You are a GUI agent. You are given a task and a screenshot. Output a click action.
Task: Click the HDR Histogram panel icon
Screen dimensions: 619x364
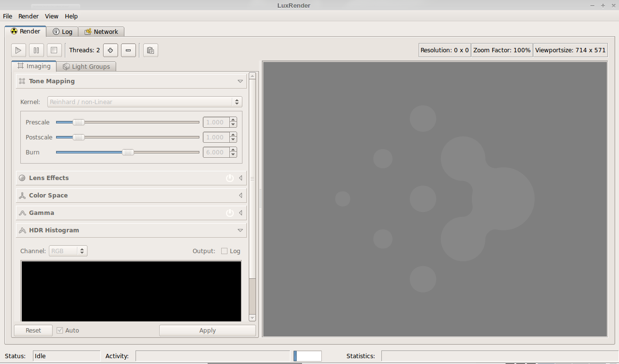pos(22,230)
